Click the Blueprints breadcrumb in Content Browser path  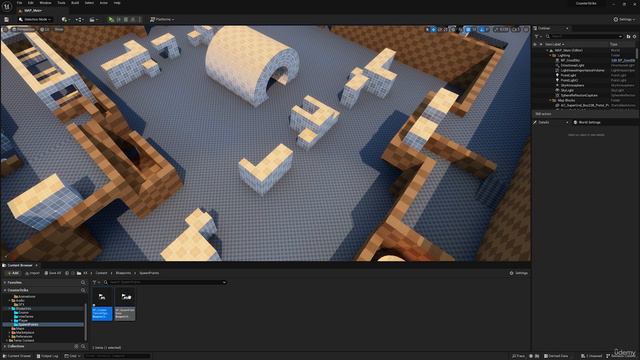[123, 273]
